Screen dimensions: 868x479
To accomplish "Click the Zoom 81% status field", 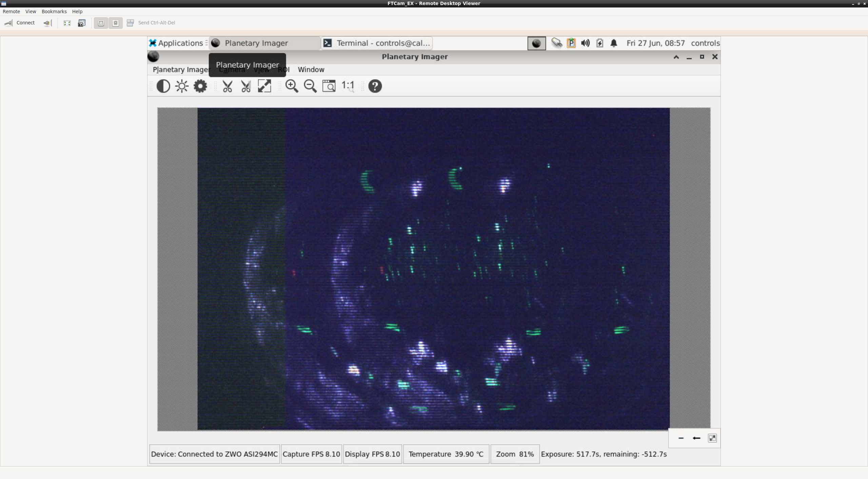I will pos(515,454).
